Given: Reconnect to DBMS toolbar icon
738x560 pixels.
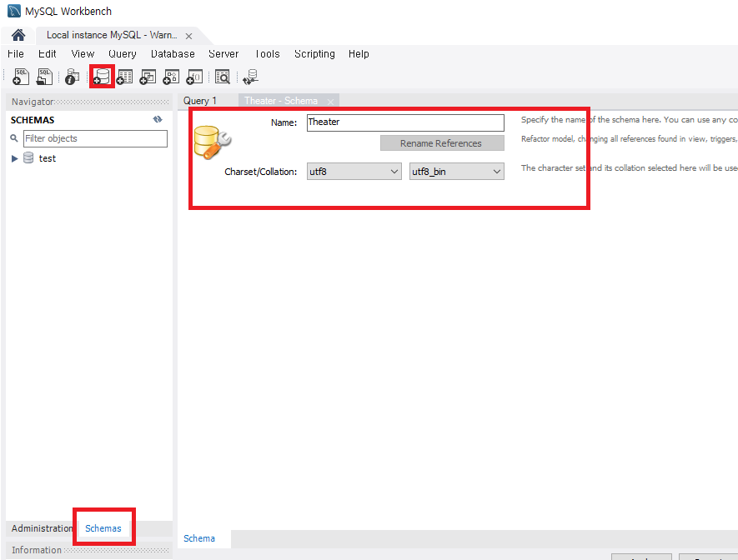Looking at the screenshot, I should coord(250,77).
